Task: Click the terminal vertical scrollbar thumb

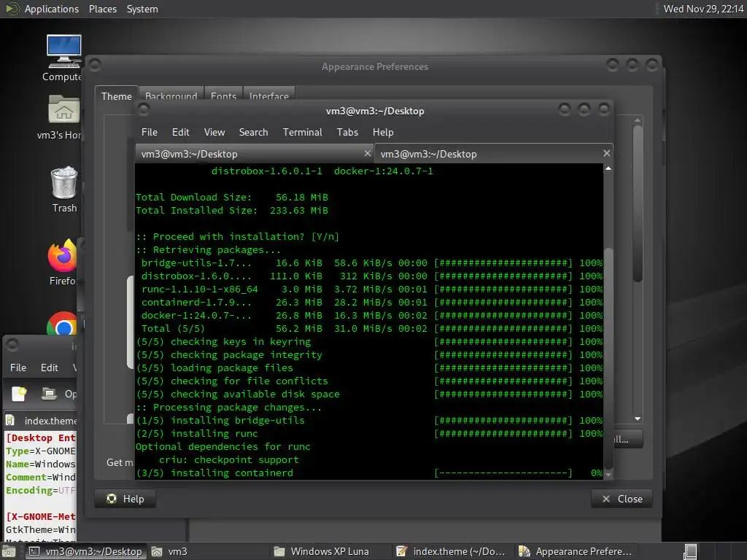Action: (x=608, y=358)
